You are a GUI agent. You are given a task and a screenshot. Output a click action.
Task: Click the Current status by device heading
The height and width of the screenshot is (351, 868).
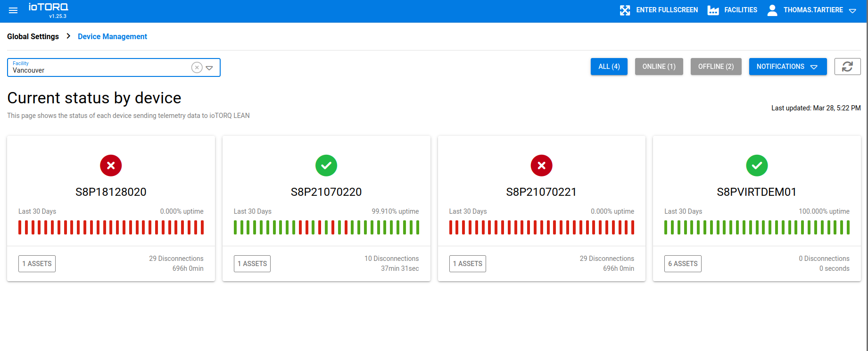coord(94,98)
